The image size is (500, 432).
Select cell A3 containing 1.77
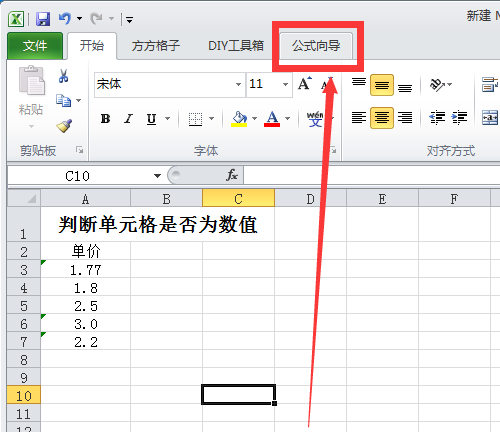[x=85, y=269]
